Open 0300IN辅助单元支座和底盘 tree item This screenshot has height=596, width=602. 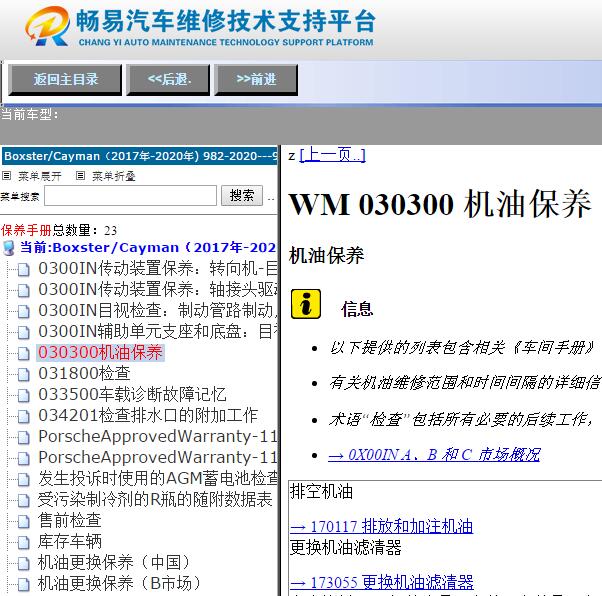pos(158,331)
